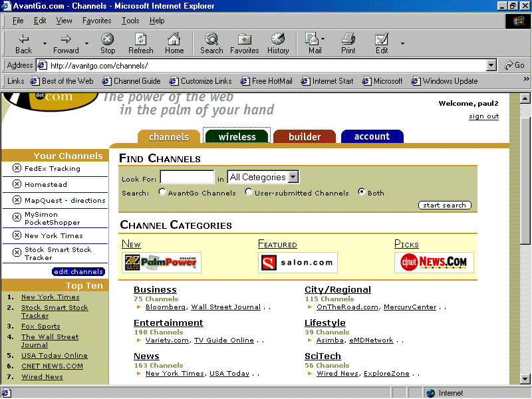Expand the Address bar dropdown arrow
Image resolution: width=532 pixels, height=399 pixels.
[x=491, y=65]
